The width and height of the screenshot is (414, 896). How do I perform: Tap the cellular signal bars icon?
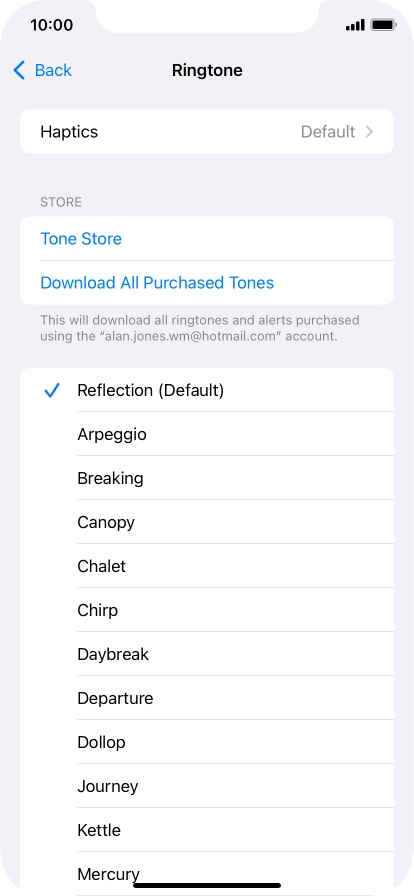(x=355, y=25)
